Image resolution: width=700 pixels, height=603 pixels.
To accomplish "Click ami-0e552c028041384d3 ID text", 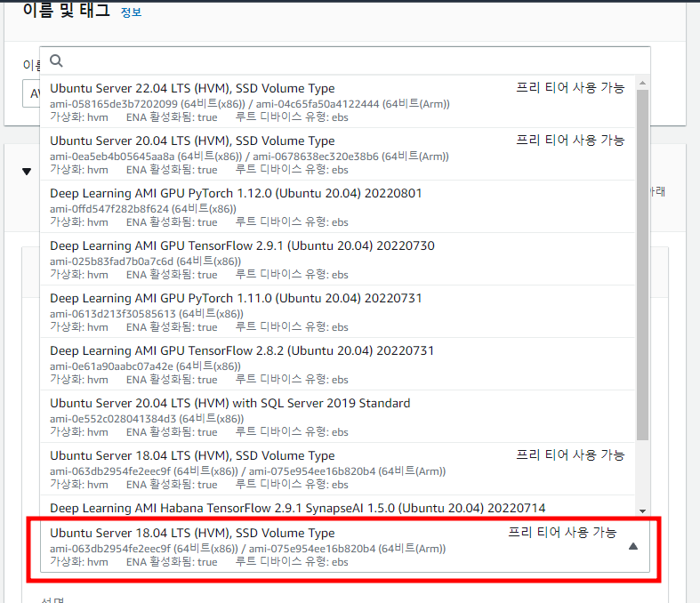I will 112,419.
